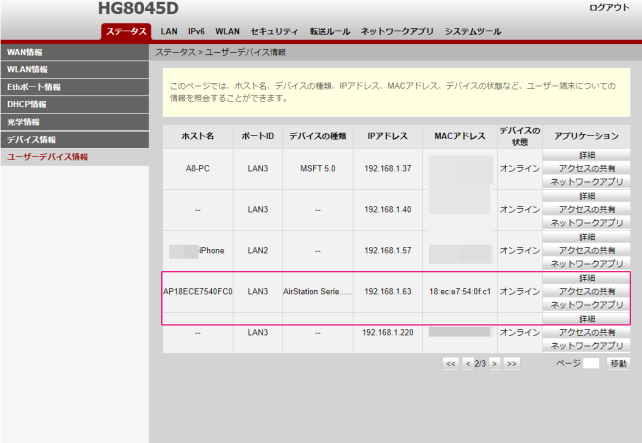
Task: Click the 2/3 page indicator
Action: point(480,363)
